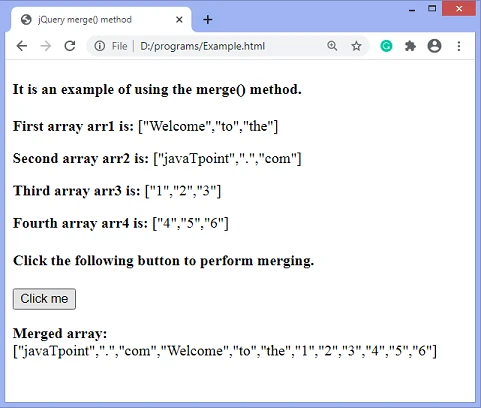
Task: Bookmark this page with the star icon
Action: click(356, 46)
